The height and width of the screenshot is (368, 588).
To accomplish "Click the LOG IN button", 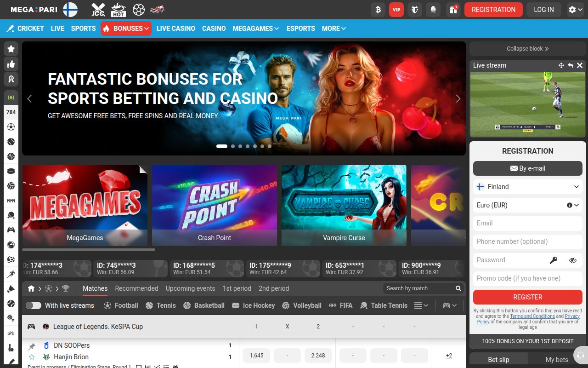I will click(x=544, y=10).
